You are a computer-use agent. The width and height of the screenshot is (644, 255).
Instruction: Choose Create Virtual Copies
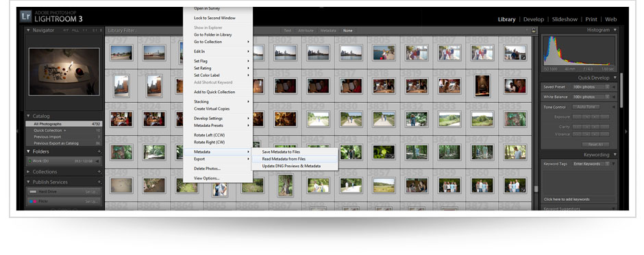(218, 109)
